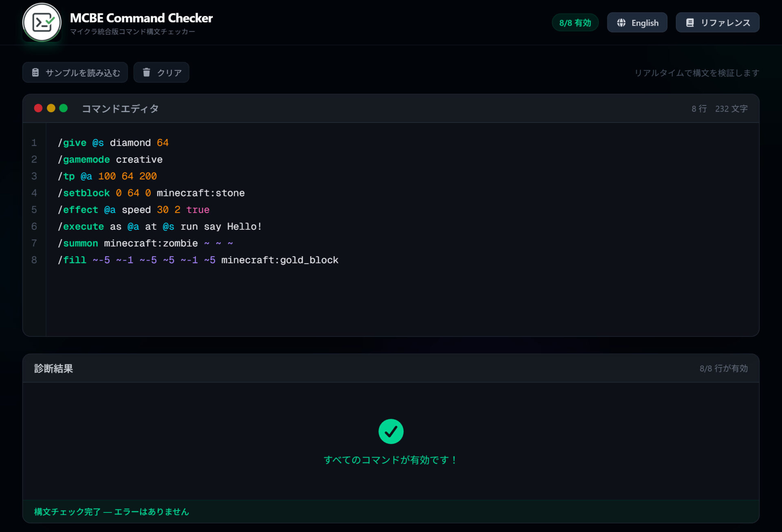Image resolution: width=782 pixels, height=532 pixels.
Task: Load sample commands with サンプルを読み込む
Action: [x=75, y=72]
